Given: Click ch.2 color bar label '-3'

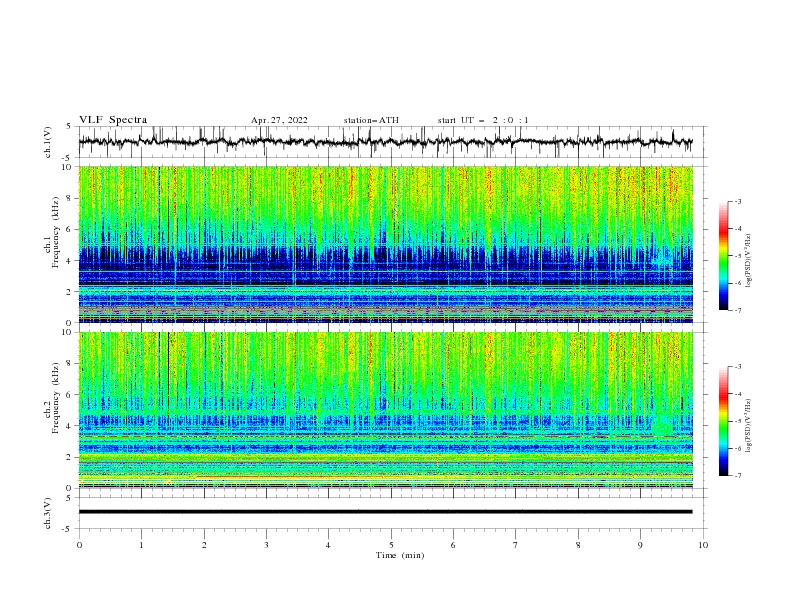Looking at the screenshot, I should click(737, 367).
